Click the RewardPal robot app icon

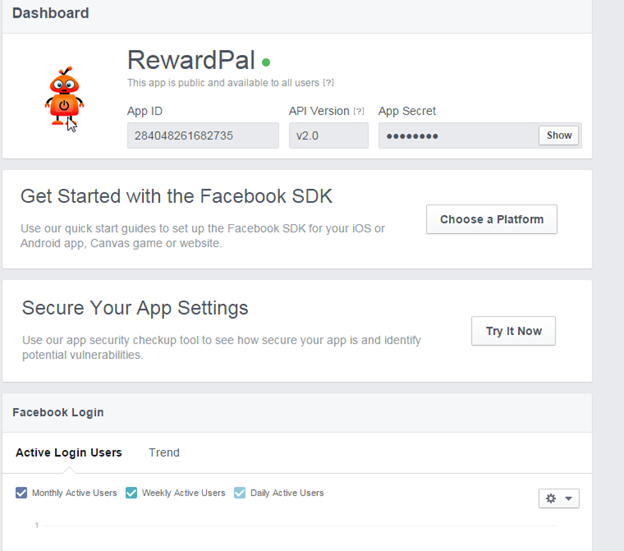[x=64, y=97]
